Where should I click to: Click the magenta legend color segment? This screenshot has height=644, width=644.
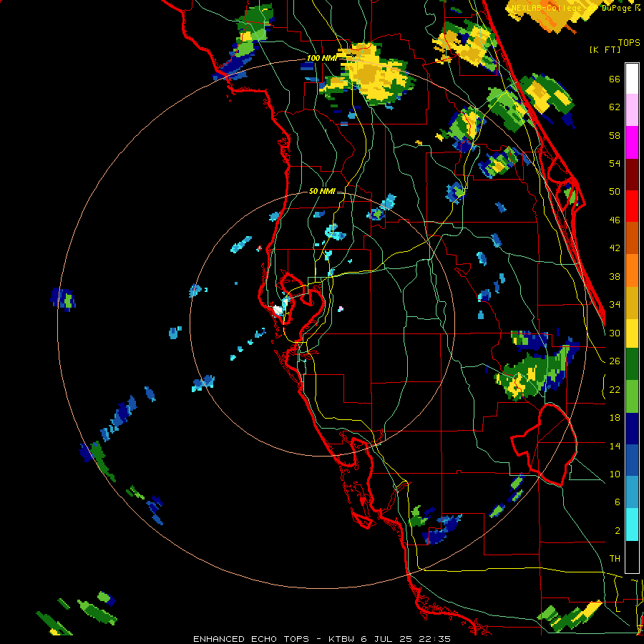click(632, 142)
